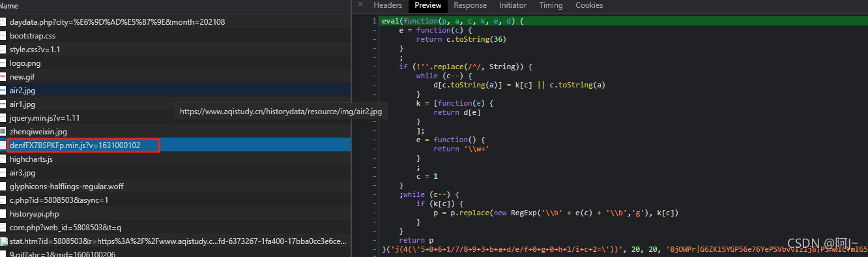868x257 pixels.
Task: Select the style.css?v=1.1 request
Action: (x=175, y=50)
